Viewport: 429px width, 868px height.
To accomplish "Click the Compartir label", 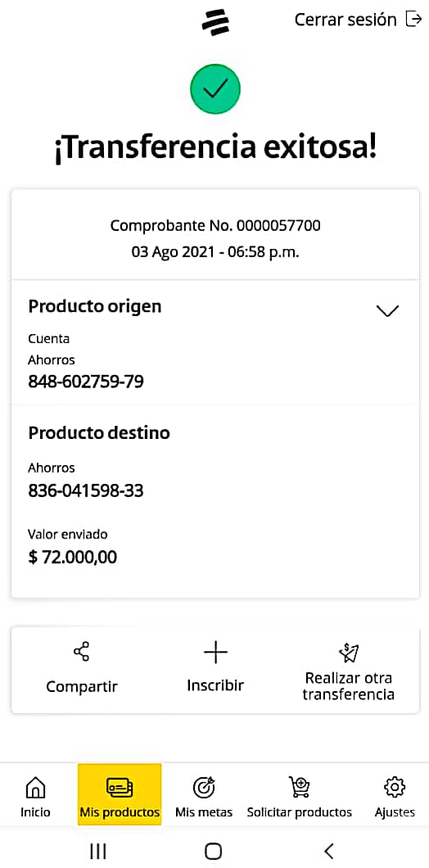I will [82, 686].
